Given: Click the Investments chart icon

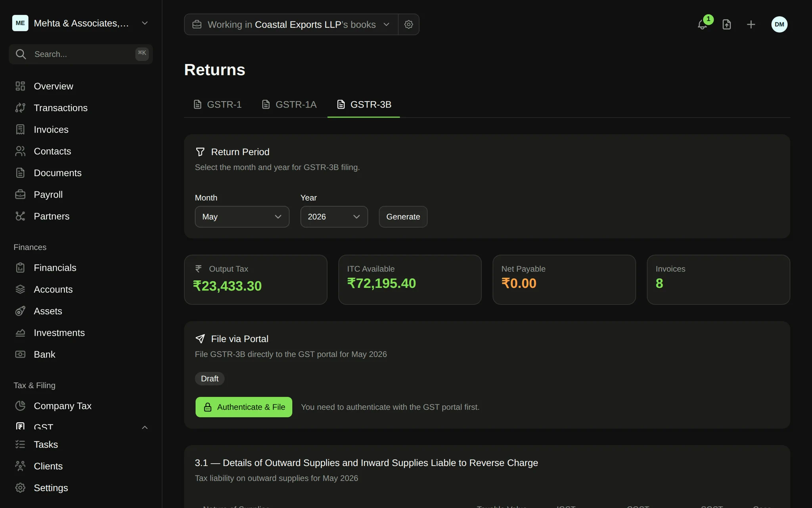Looking at the screenshot, I should [20, 333].
